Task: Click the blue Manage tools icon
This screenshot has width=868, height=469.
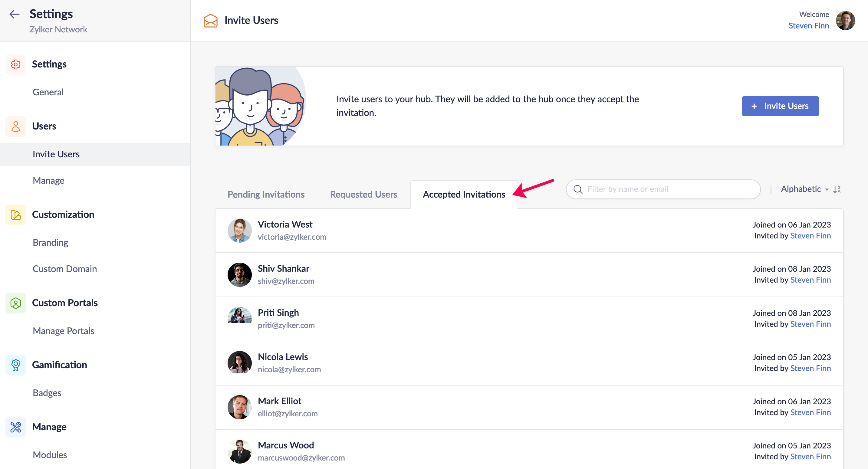Action: (x=15, y=427)
